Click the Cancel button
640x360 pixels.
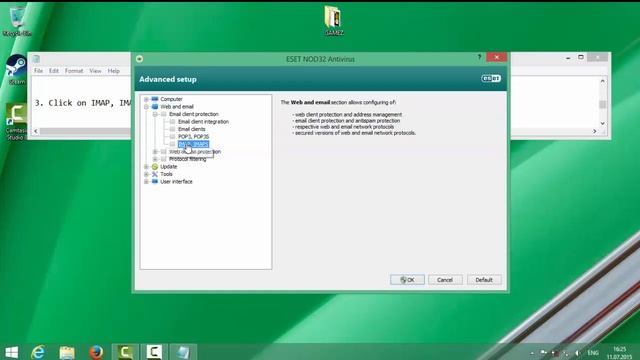(445, 280)
